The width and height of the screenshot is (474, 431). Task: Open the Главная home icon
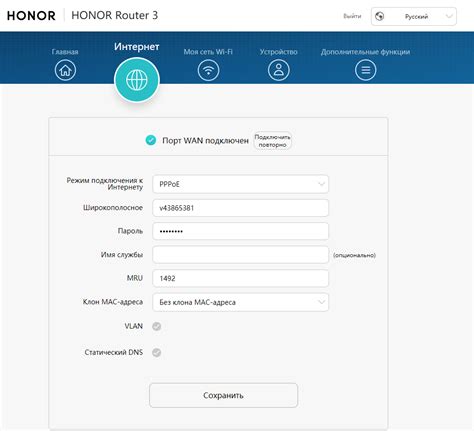click(x=65, y=70)
